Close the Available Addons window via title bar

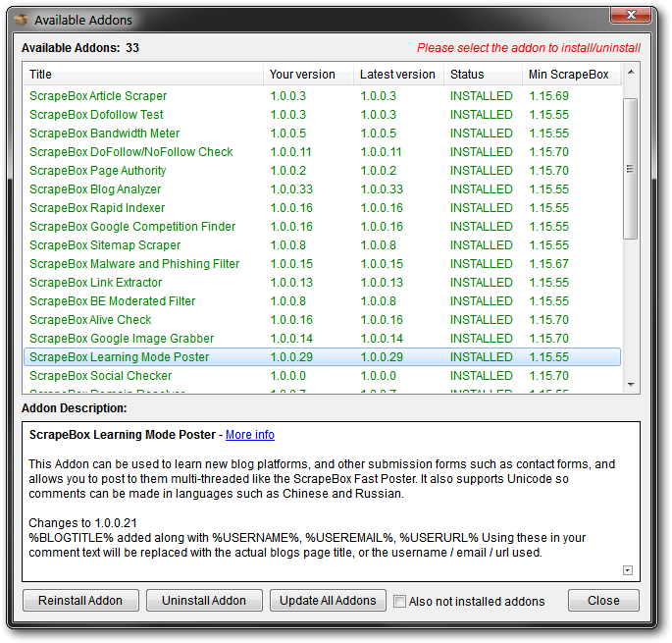(x=629, y=17)
